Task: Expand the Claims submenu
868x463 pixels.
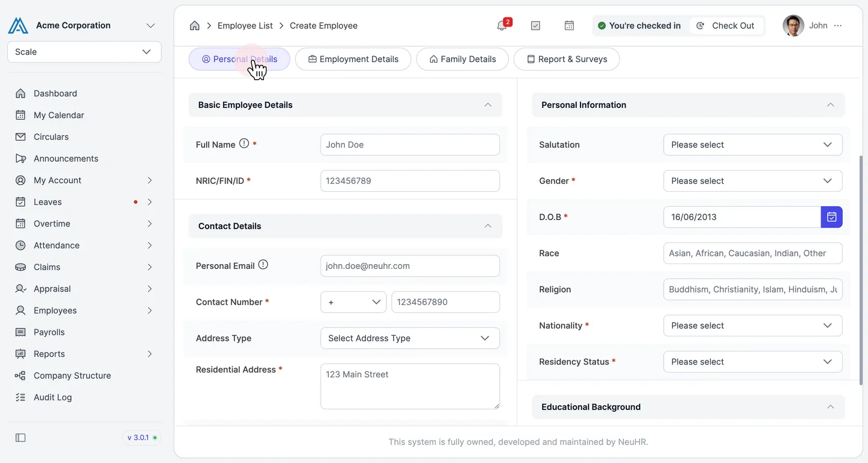Action: click(149, 267)
